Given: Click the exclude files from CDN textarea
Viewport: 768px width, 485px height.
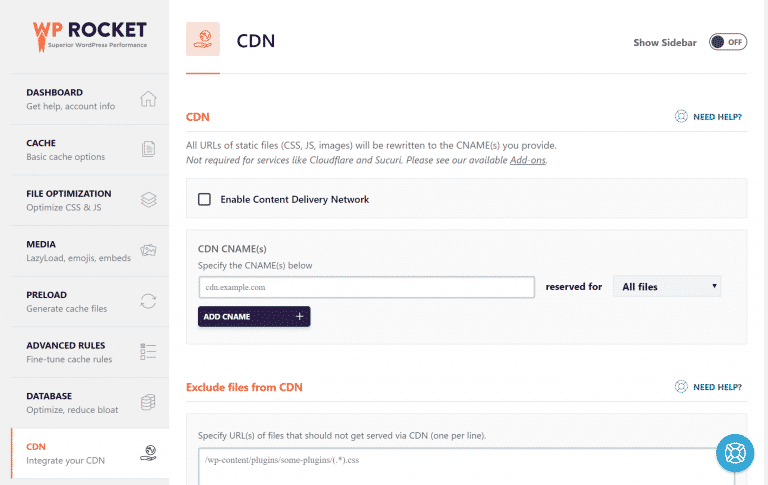Looking at the screenshot, I should point(466,465).
